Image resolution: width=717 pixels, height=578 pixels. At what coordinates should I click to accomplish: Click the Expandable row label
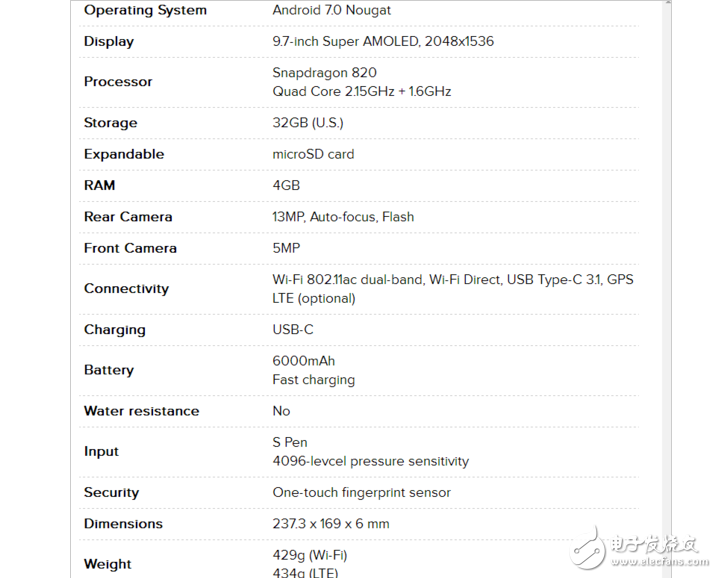[x=124, y=154]
